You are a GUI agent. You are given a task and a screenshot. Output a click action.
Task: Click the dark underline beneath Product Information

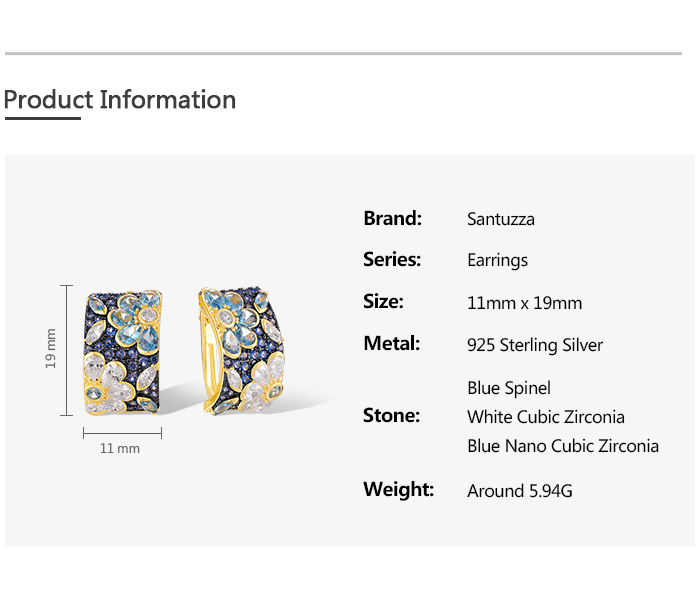pyautogui.click(x=42, y=119)
